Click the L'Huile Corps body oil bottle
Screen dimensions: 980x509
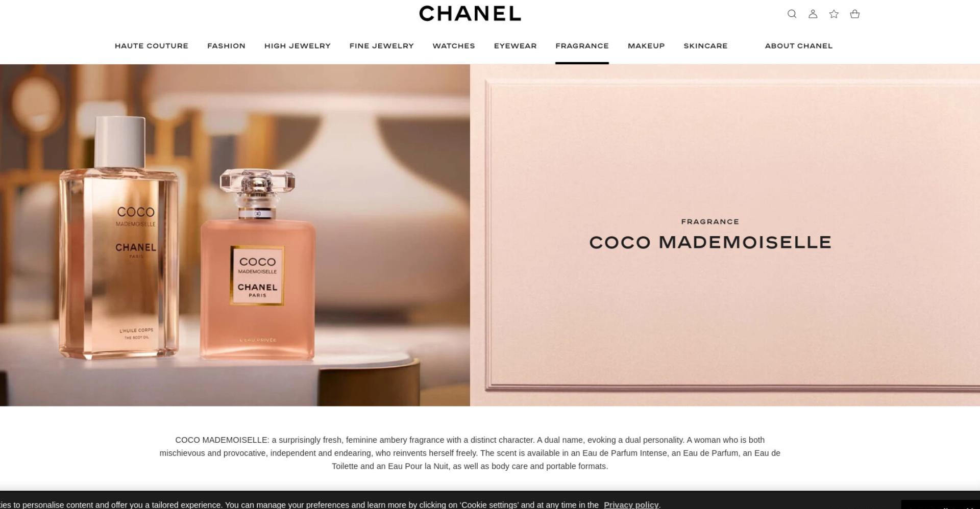(119, 238)
